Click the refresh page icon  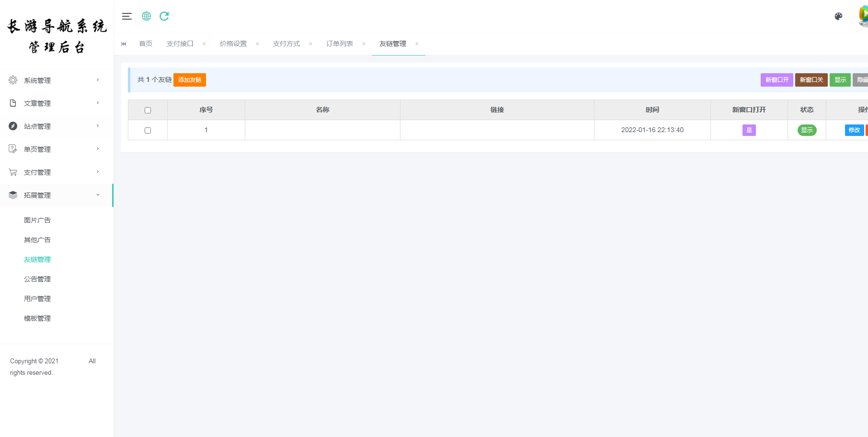pos(164,16)
